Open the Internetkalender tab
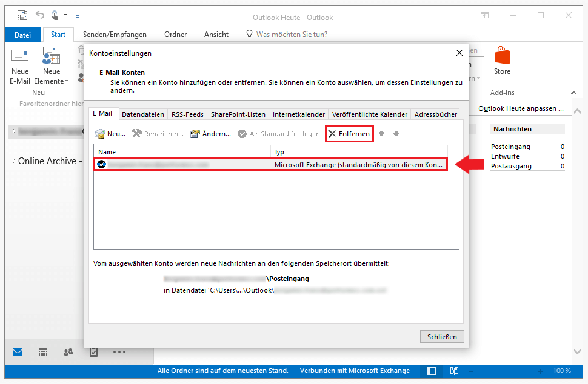588x384 pixels. click(299, 114)
